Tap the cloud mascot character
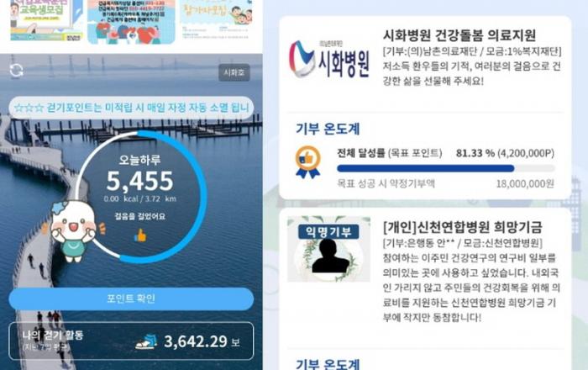The image size is (588, 370). [73, 230]
